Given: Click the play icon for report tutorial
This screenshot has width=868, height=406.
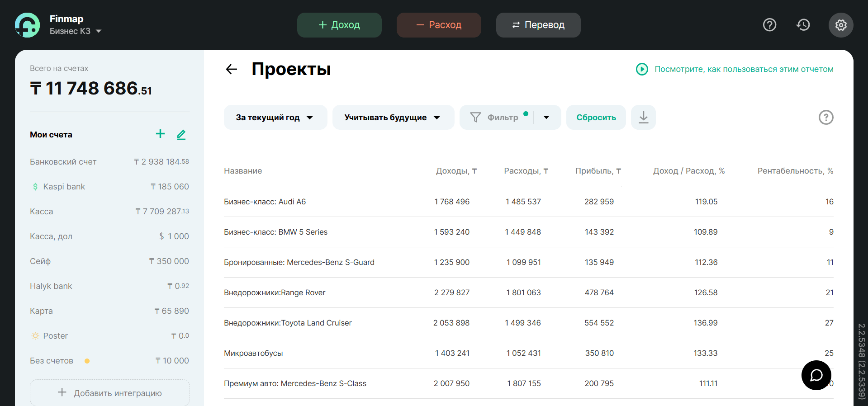Looking at the screenshot, I should [642, 69].
